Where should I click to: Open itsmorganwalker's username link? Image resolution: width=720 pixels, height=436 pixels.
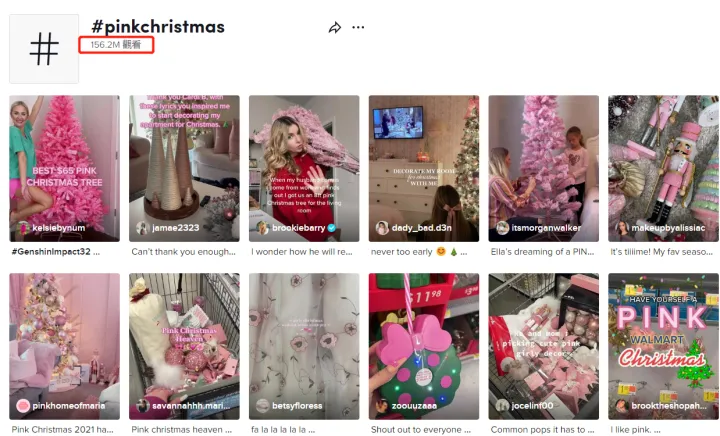546,228
